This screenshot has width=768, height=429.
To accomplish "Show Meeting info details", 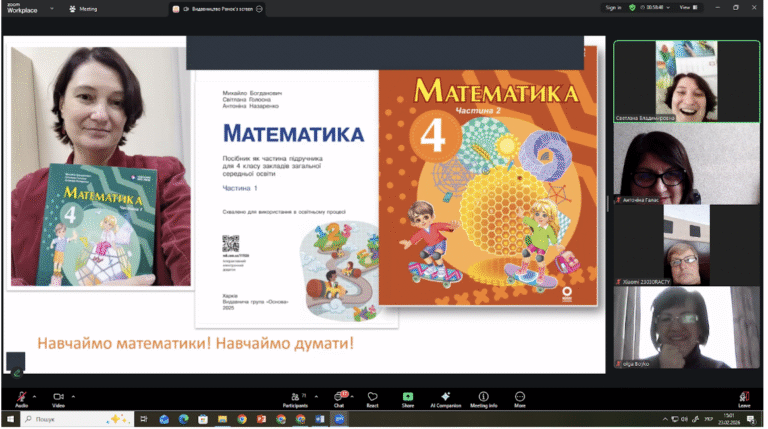I will tap(485, 401).
